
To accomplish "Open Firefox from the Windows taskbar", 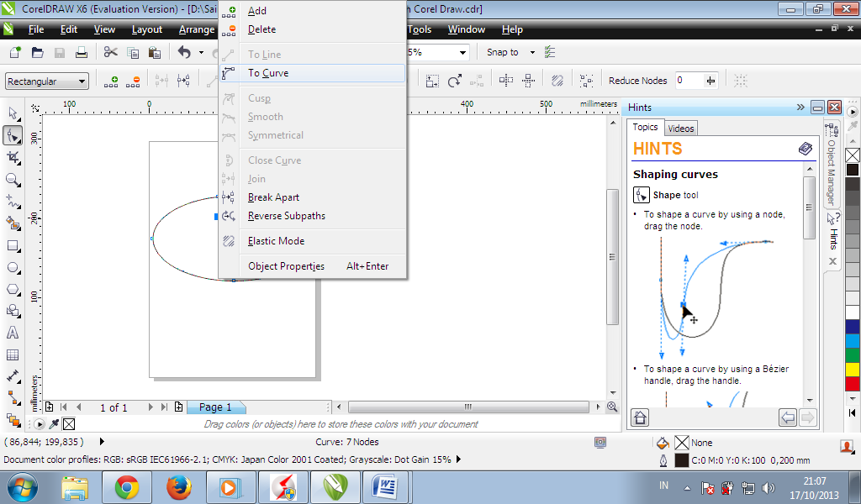I will coord(179,487).
